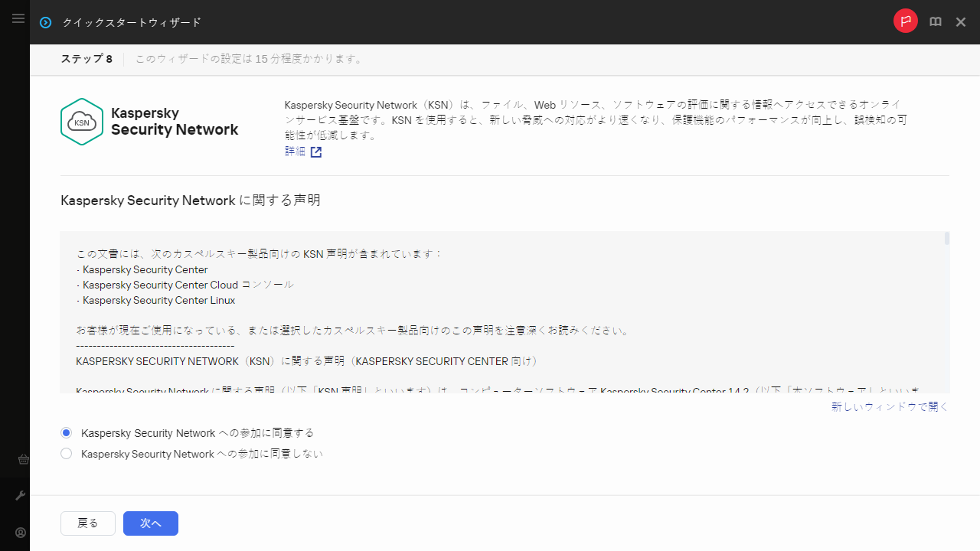Follow the 詳細 link
The image size is (980, 551).
point(295,152)
